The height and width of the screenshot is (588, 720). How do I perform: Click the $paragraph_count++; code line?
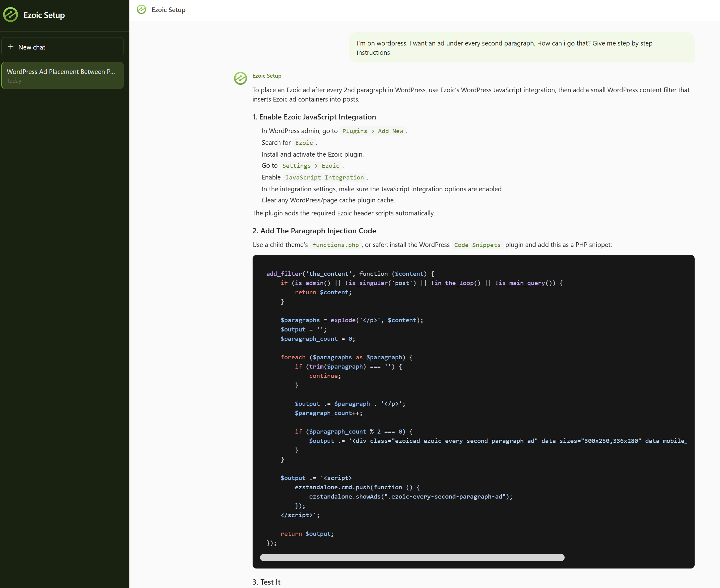[328, 413]
